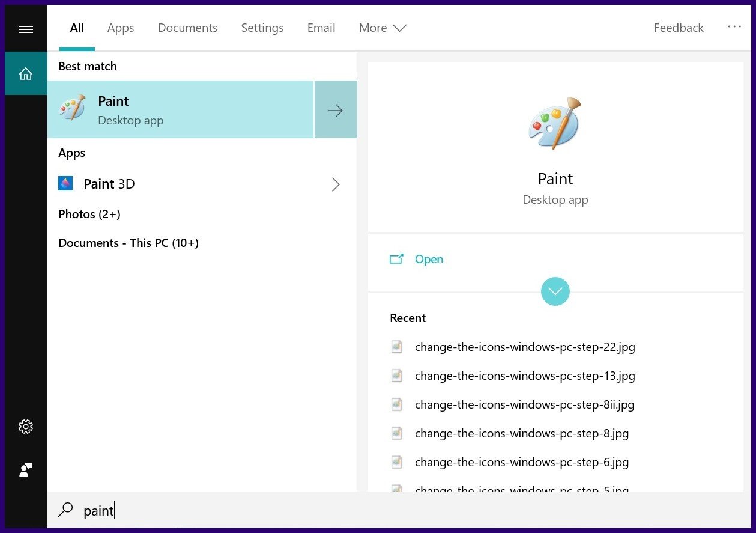Click file icon for step-8.jpg
Viewport: 756px width, 533px height.
coord(397,433)
